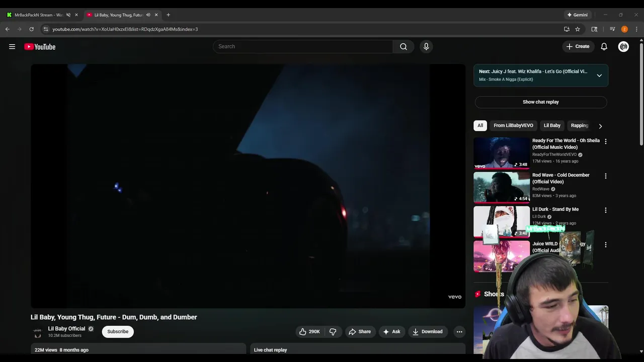Click the Gemini button

[577, 15]
